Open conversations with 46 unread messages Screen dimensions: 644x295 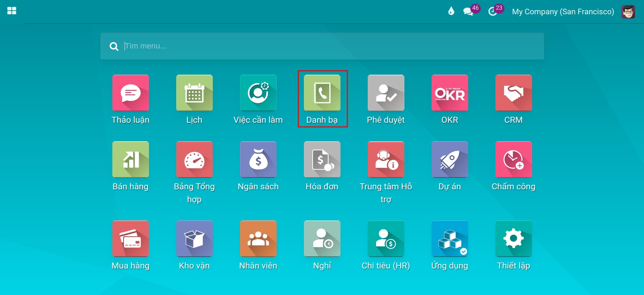[x=471, y=10]
